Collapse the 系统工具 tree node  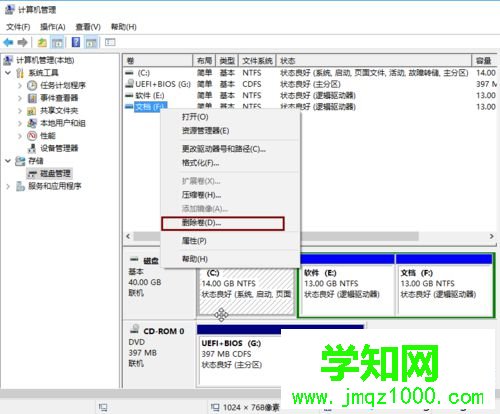click(x=8, y=73)
